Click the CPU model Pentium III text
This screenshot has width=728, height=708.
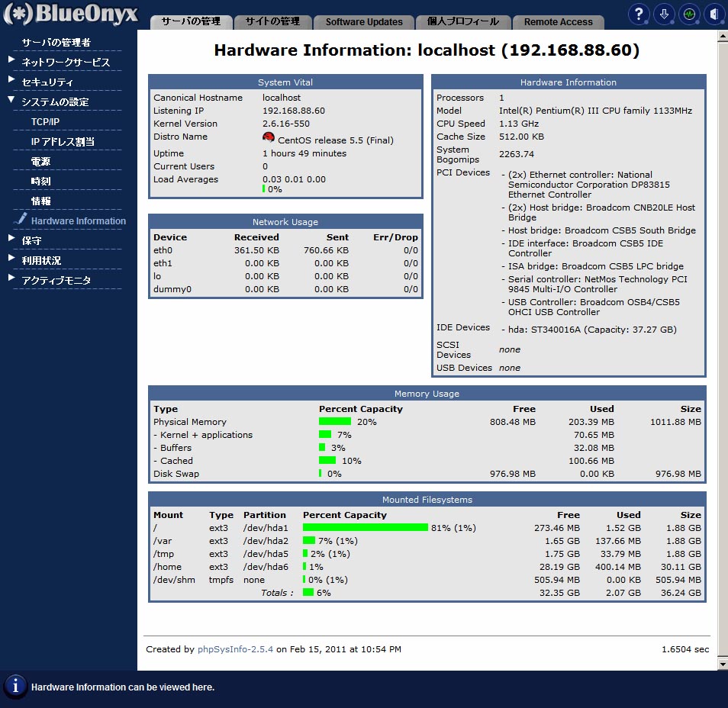tap(595, 111)
